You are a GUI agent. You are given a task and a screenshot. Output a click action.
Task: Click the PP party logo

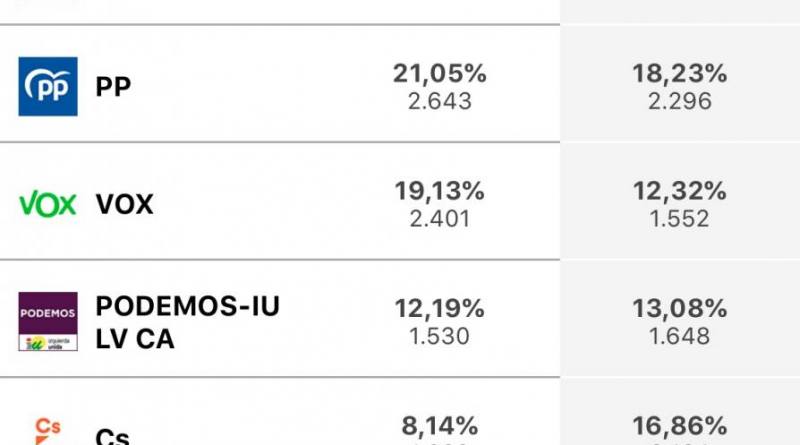(x=48, y=87)
